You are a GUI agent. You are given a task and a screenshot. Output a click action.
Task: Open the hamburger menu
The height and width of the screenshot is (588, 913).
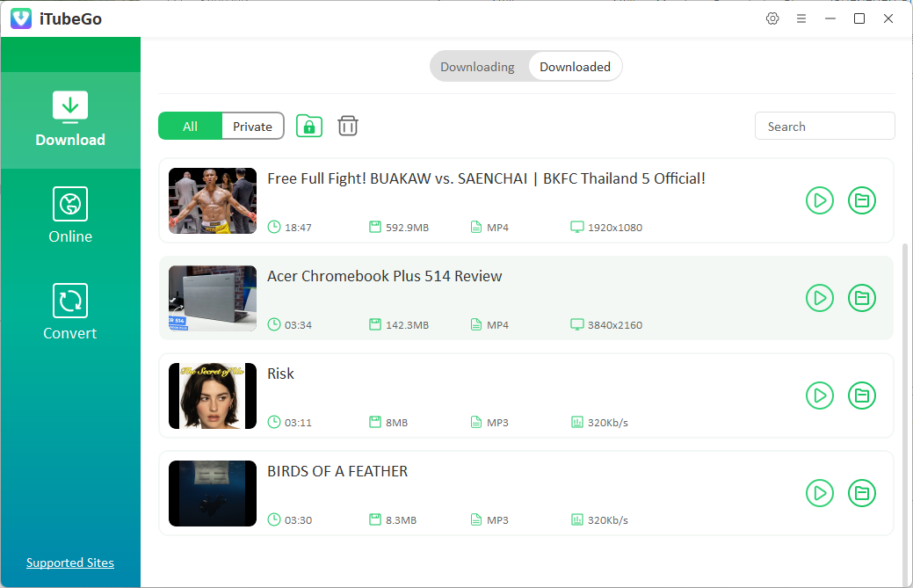tap(801, 18)
